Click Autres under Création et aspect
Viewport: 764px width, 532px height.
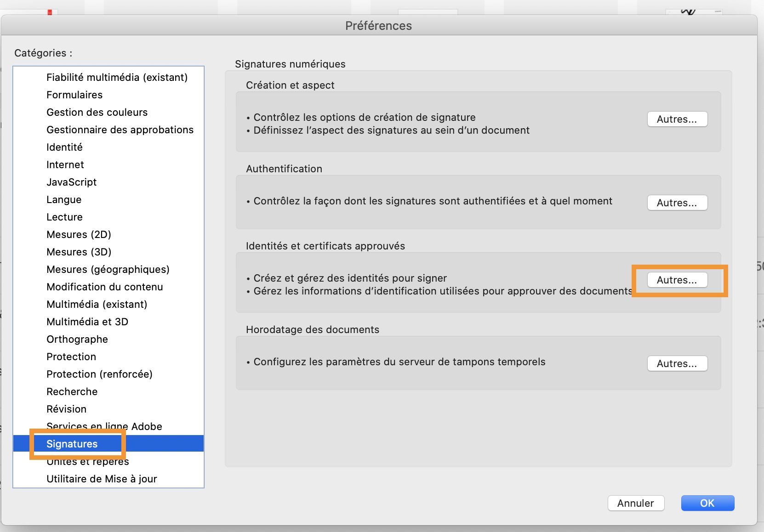tap(677, 119)
